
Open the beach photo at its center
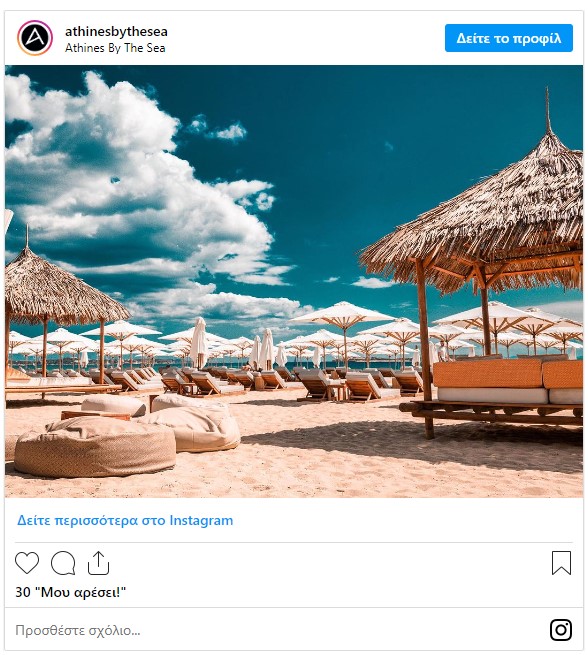pyautogui.click(x=294, y=281)
